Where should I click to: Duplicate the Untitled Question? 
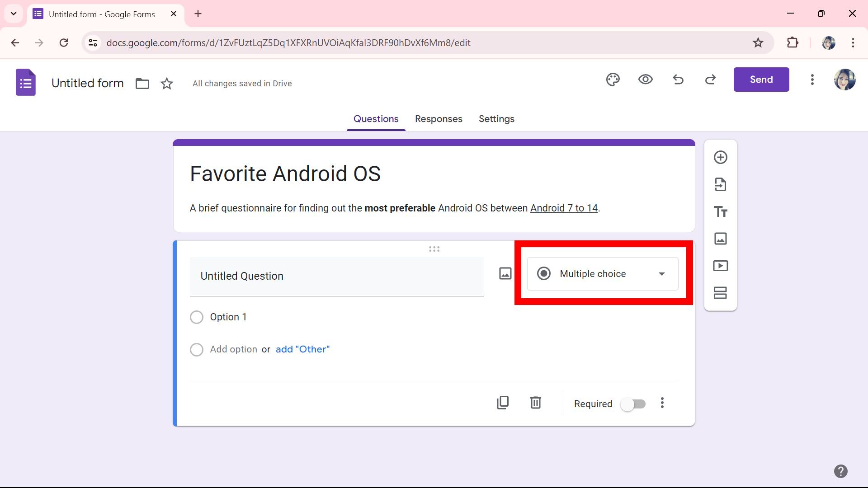[503, 403]
